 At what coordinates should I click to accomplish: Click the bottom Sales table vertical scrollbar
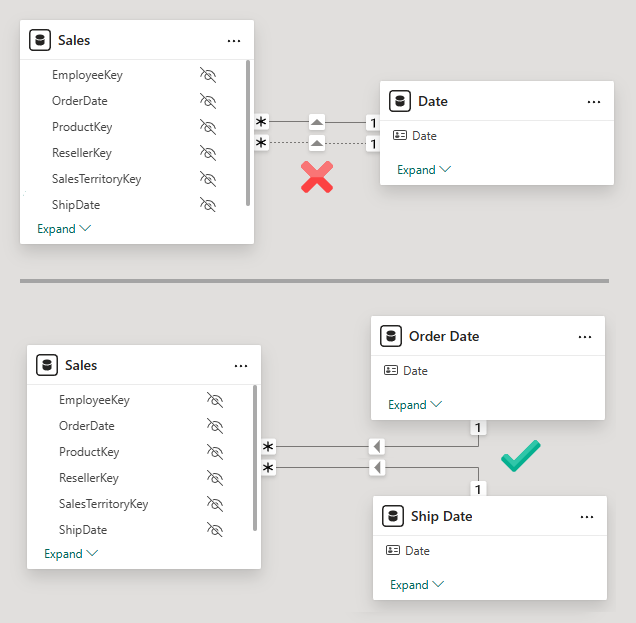pyautogui.click(x=255, y=458)
